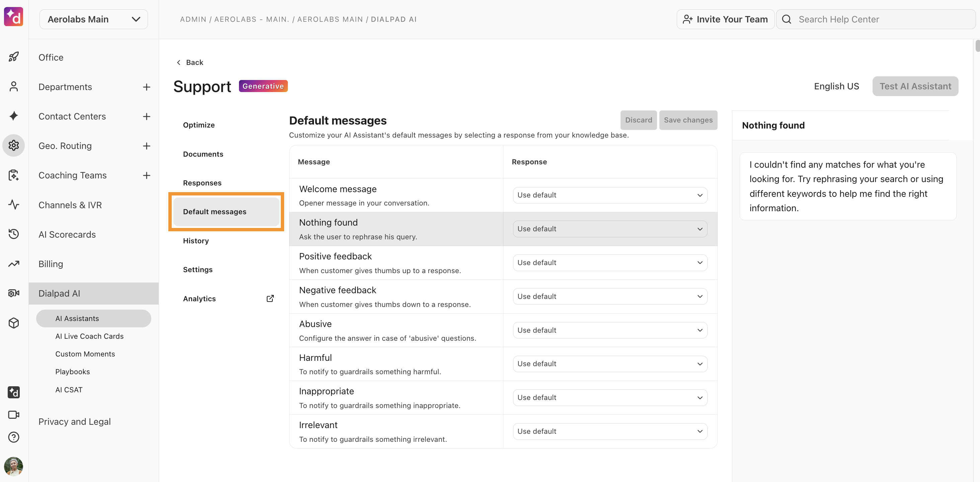Screen dimensions: 980x482
Task: Click the Discard button
Action: tap(638, 120)
